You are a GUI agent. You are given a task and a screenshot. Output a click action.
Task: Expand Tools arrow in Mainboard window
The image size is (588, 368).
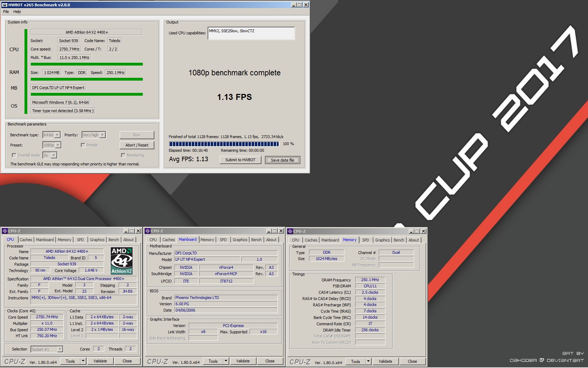pyautogui.click(x=226, y=361)
